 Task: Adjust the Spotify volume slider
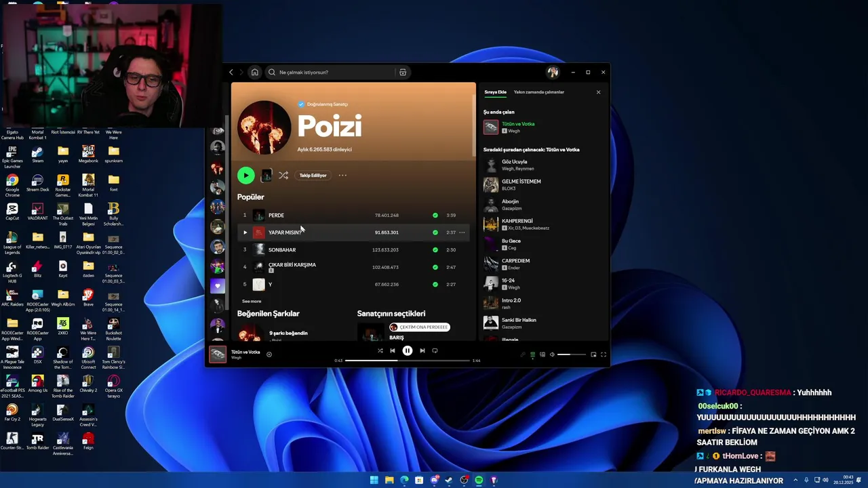click(572, 354)
